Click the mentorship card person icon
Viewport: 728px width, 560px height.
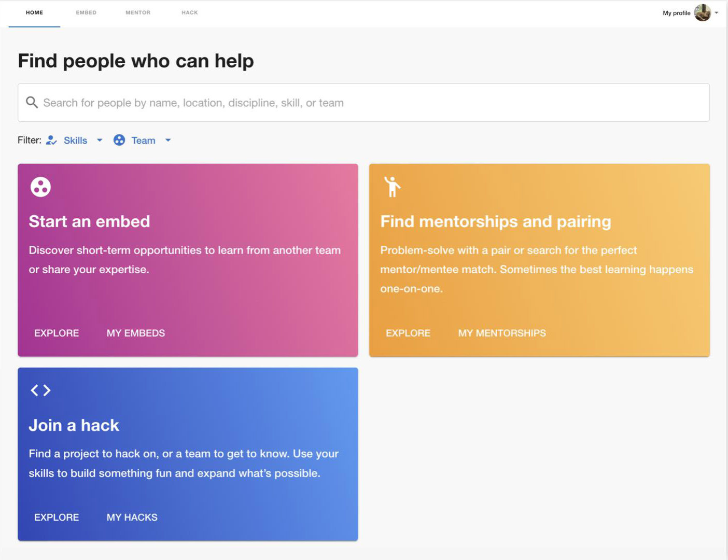click(392, 187)
